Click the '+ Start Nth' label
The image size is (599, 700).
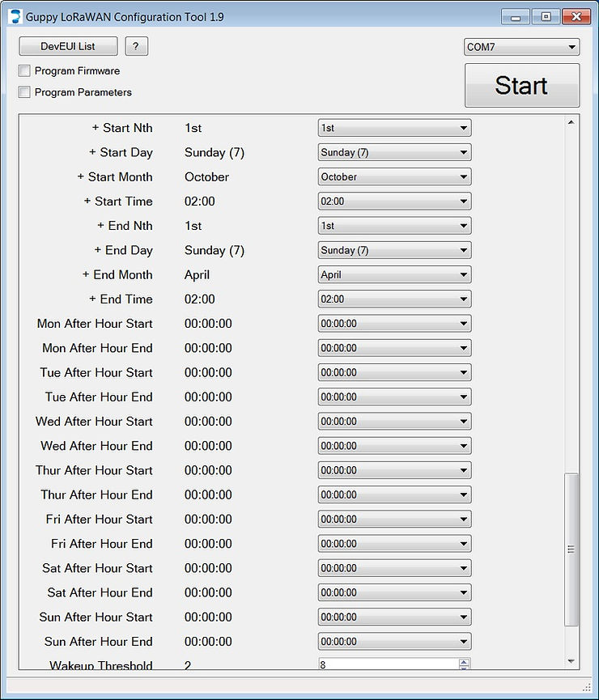click(x=122, y=128)
